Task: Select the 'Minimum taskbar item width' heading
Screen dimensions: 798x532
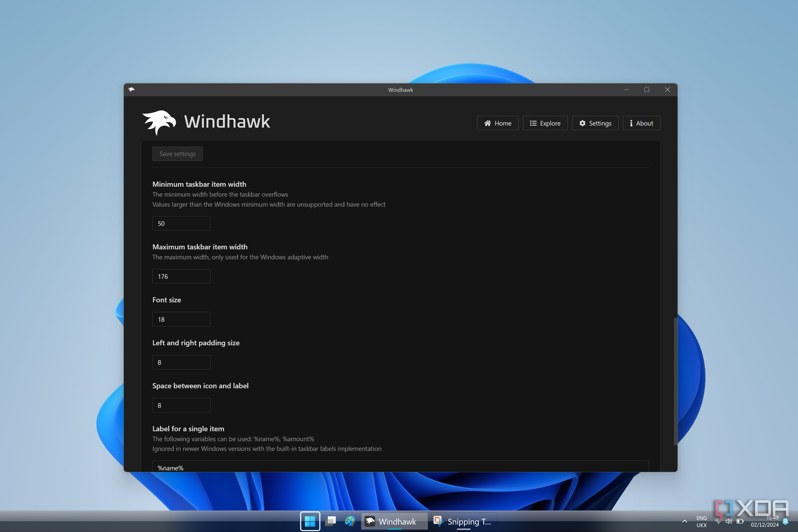Action: pos(199,184)
